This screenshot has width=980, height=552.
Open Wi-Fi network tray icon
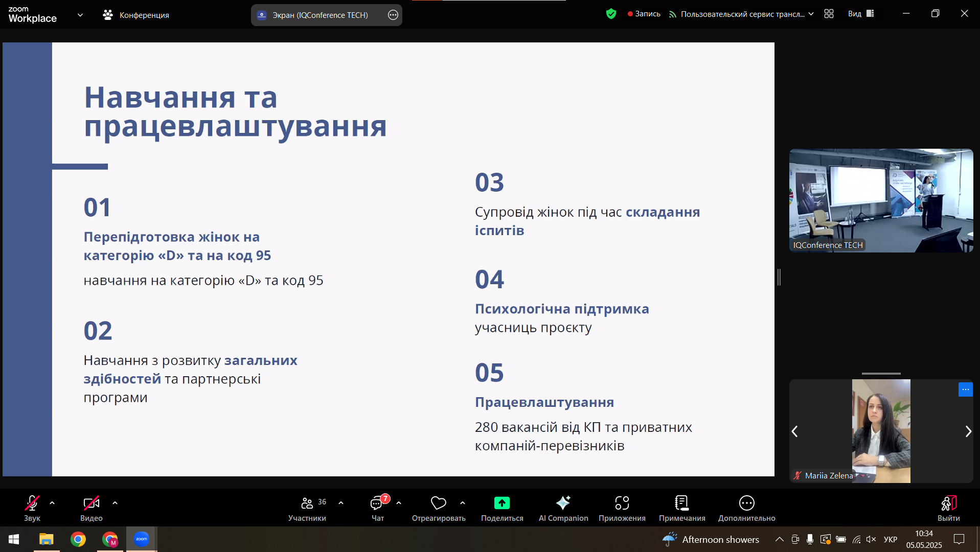pos(857,539)
